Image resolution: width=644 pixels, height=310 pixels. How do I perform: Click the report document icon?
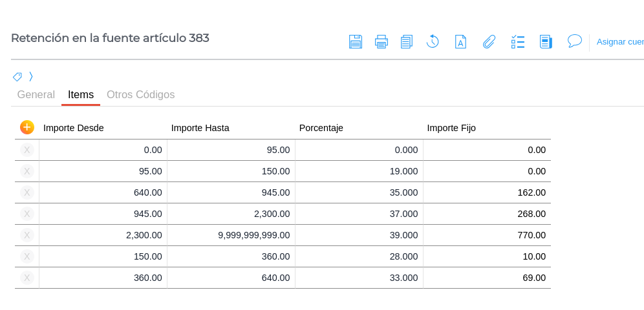[x=546, y=42]
